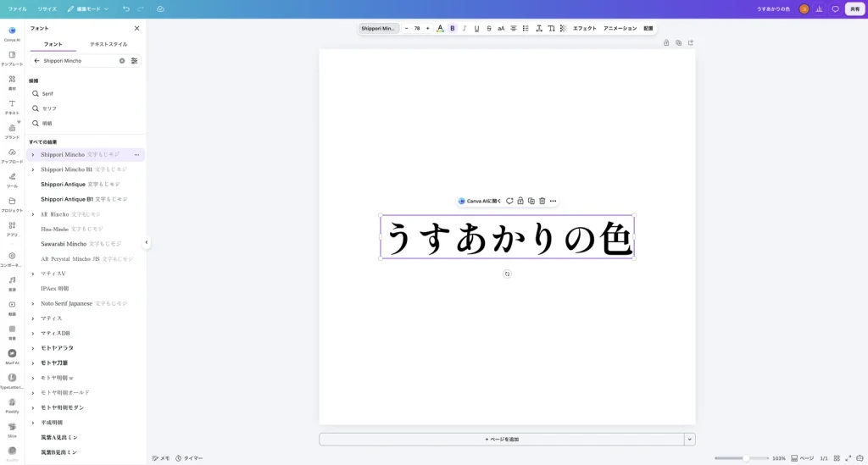The width and height of the screenshot is (868, 465).
Task: Click the ページを追加 button
Action: (502, 439)
